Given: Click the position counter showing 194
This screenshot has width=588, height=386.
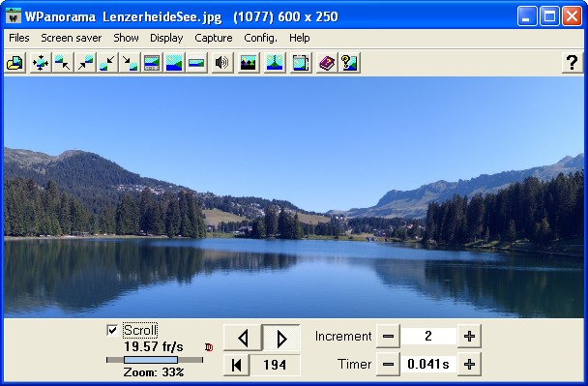Looking at the screenshot, I should click(275, 365).
